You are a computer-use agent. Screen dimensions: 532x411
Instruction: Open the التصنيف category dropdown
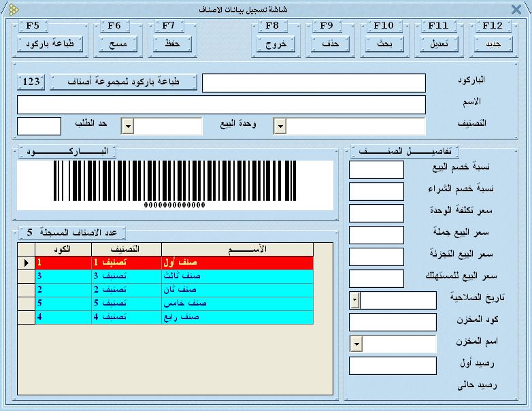(x=280, y=127)
